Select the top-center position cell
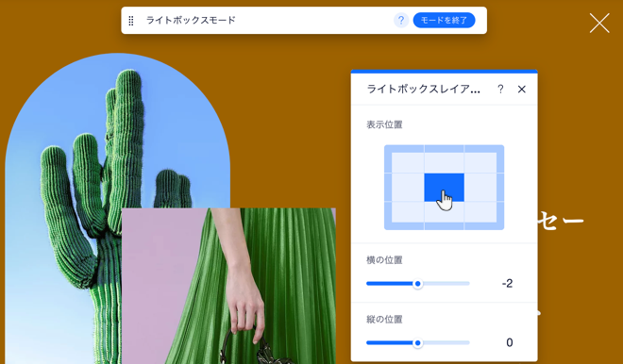Viewport: 623px width, 364px height. [x=445, y=159]
